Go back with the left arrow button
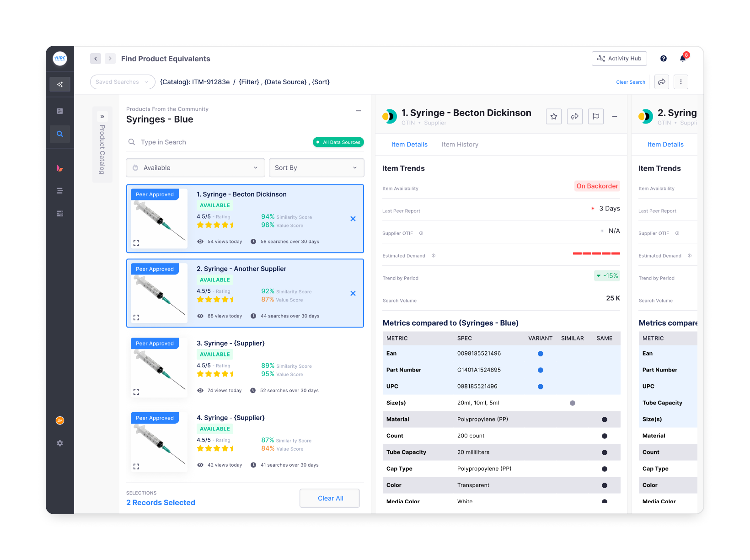The width and height of the screenshot is (750, 560). pyautogui.click(x=96, y=59)
